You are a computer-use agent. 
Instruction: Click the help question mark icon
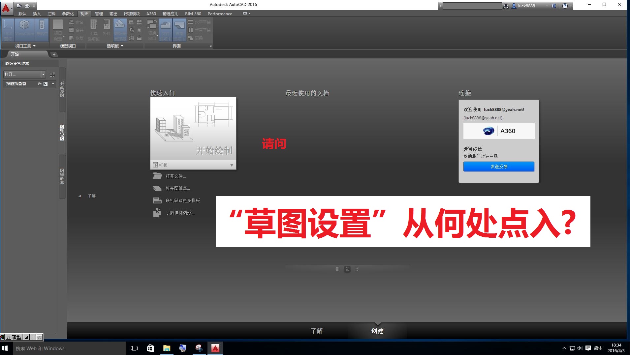coord(565,6)
